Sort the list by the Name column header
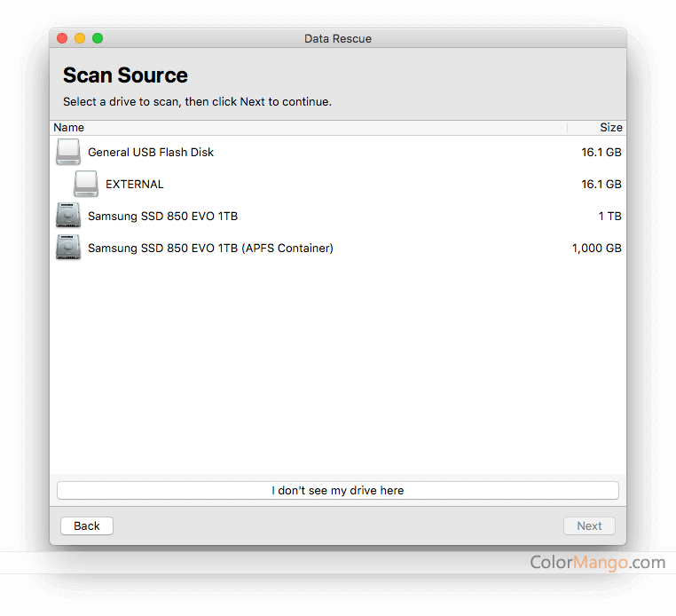This screenshot has height=616, width=676. pos(69,128)
